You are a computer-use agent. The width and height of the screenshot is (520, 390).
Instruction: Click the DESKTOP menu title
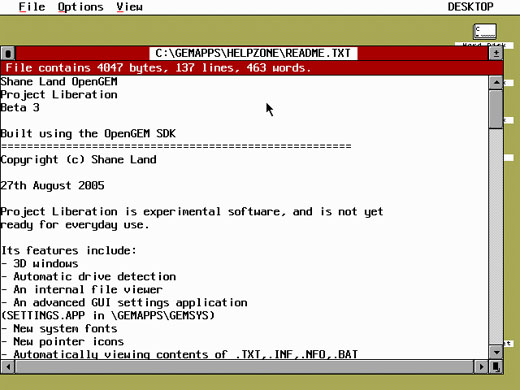[x=470, y=7]
